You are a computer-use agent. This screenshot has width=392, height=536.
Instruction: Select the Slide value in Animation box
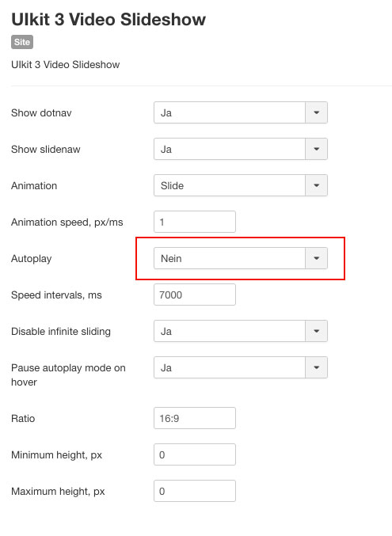[x=172, y=185]
